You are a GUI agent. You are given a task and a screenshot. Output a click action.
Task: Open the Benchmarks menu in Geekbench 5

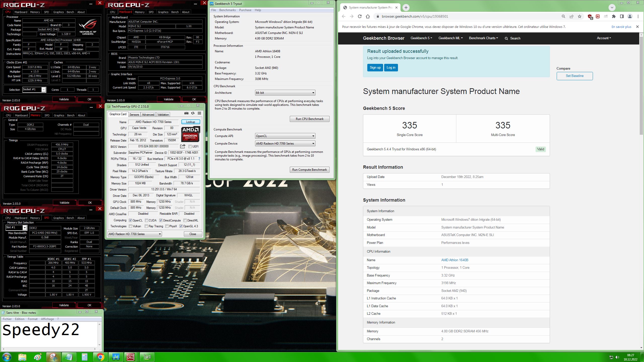227,10
